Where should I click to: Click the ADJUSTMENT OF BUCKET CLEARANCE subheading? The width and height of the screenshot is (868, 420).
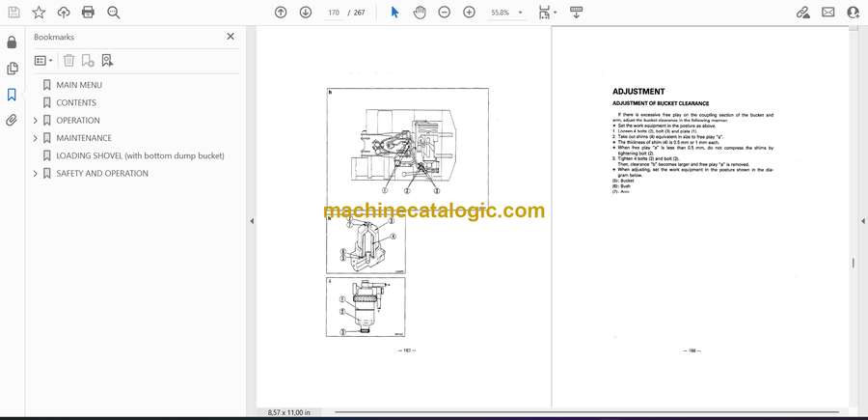(x=661, y=103)
